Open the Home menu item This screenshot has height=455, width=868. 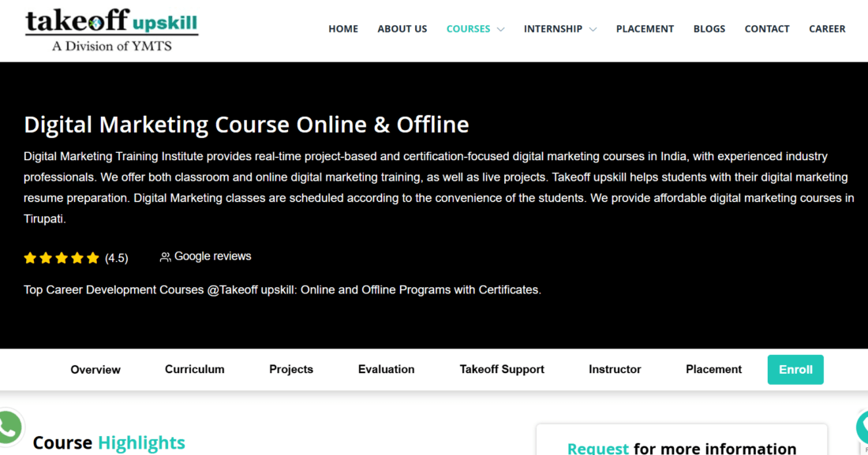(343, 28)
